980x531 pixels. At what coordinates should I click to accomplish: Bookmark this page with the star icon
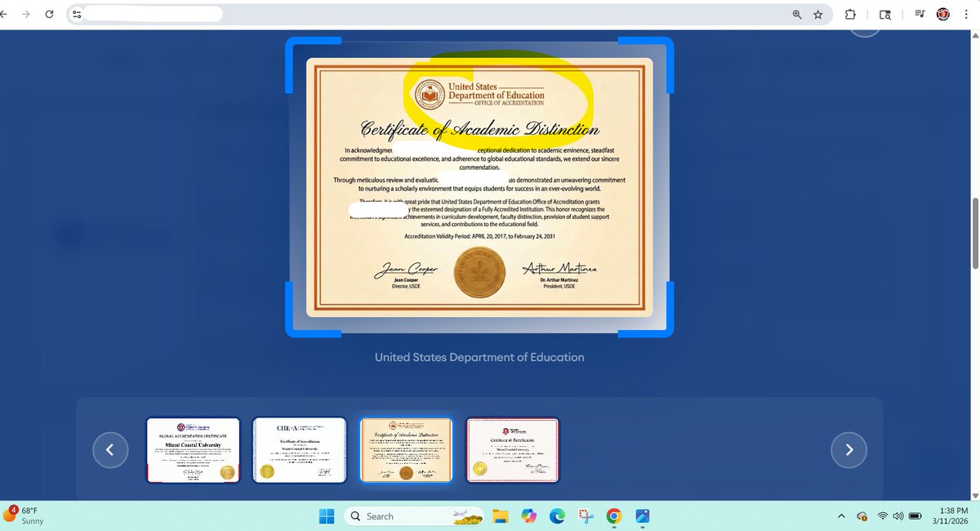coord(817,15)
